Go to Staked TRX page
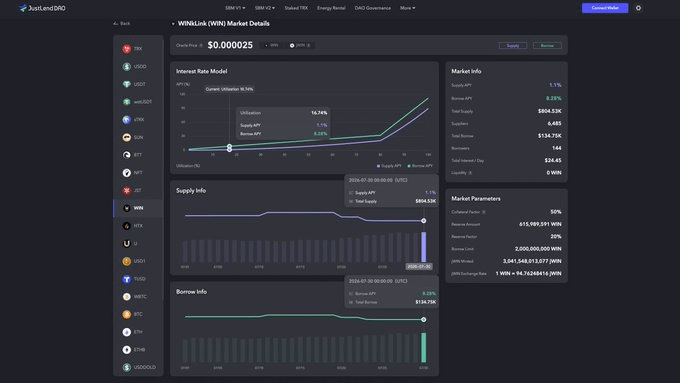This screenshot has height=383, width=680. [x=296, y=8]
